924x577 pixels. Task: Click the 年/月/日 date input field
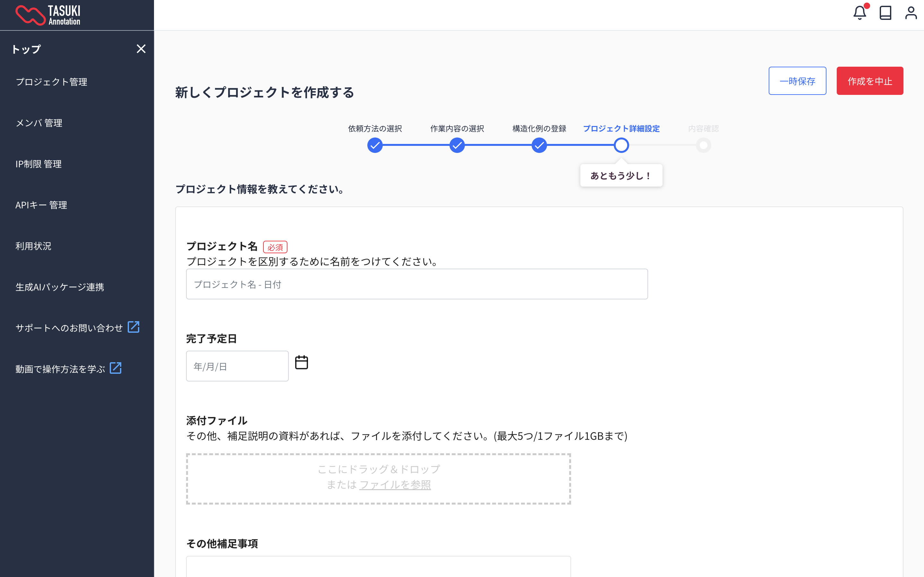coord(237,366)
